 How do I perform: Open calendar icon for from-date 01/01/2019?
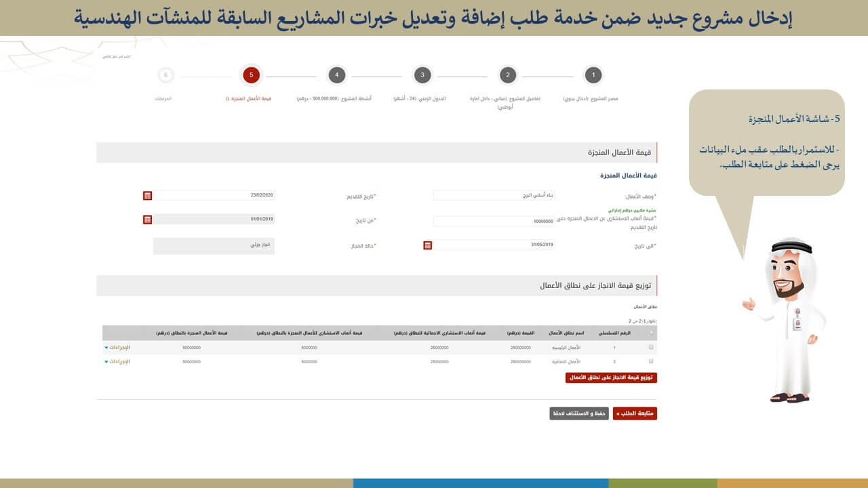coord(147,220)
